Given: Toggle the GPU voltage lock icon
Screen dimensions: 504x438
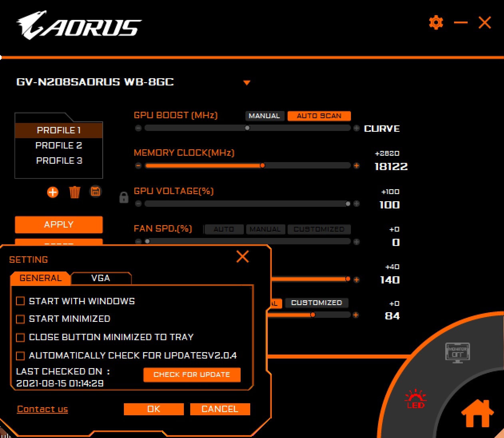Looking at the screenshot, I should point(124,197).
